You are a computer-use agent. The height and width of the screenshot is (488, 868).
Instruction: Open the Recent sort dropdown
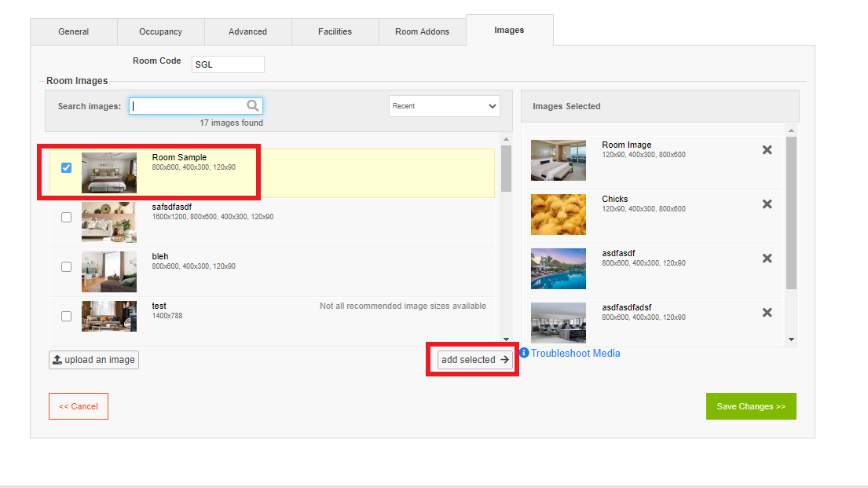(444, 106)
